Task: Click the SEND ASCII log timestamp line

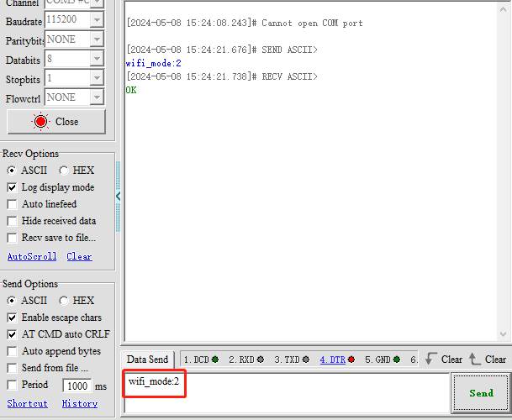Action: pyautogui.click(x=222, y=50)
